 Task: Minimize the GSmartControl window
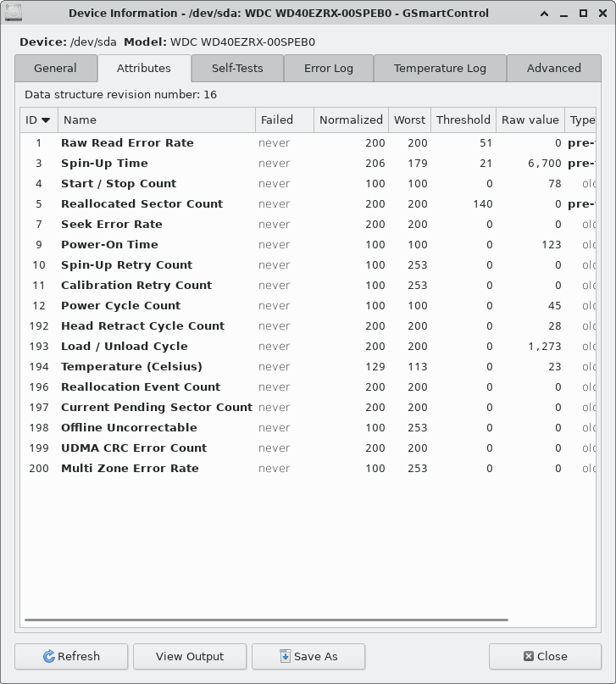click(x=563, y=14)
